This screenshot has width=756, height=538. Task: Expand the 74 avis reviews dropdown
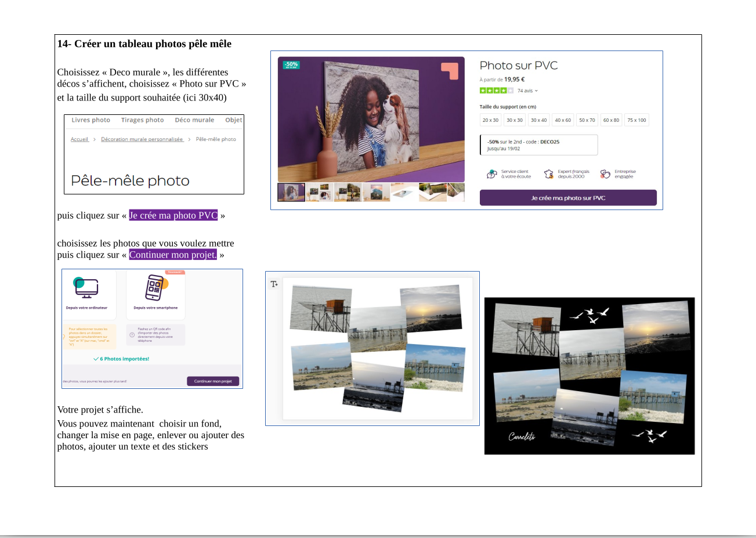[x=527, y=91]
